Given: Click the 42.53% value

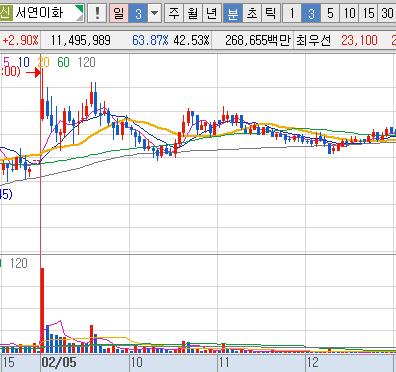Looking at the screenshot, I should [191, 41].
